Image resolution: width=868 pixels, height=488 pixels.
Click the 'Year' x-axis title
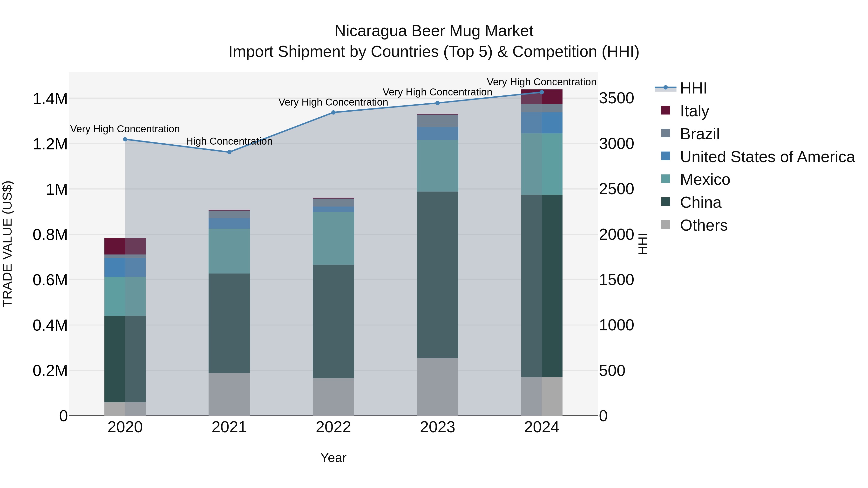[x=333, y=458]
